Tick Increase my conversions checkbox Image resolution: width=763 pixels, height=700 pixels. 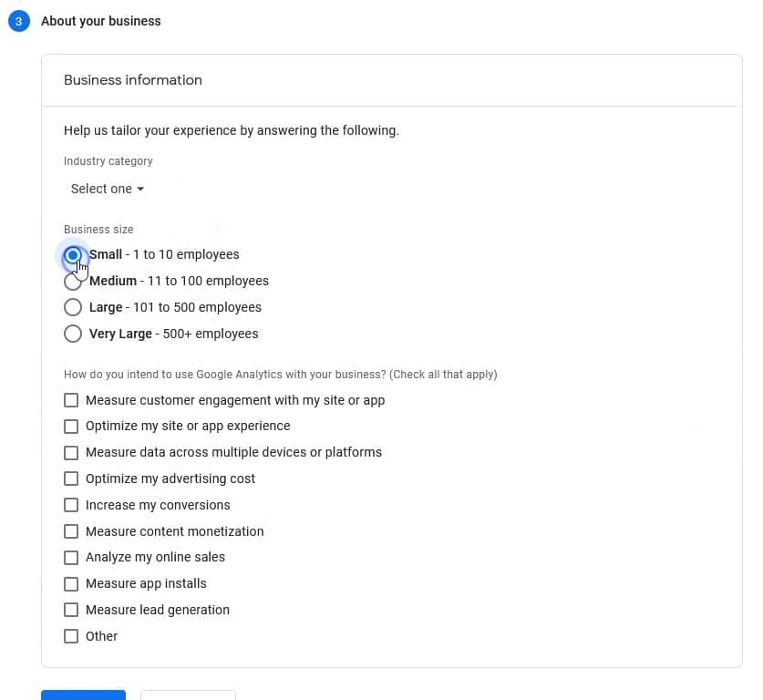coord(71,505)
